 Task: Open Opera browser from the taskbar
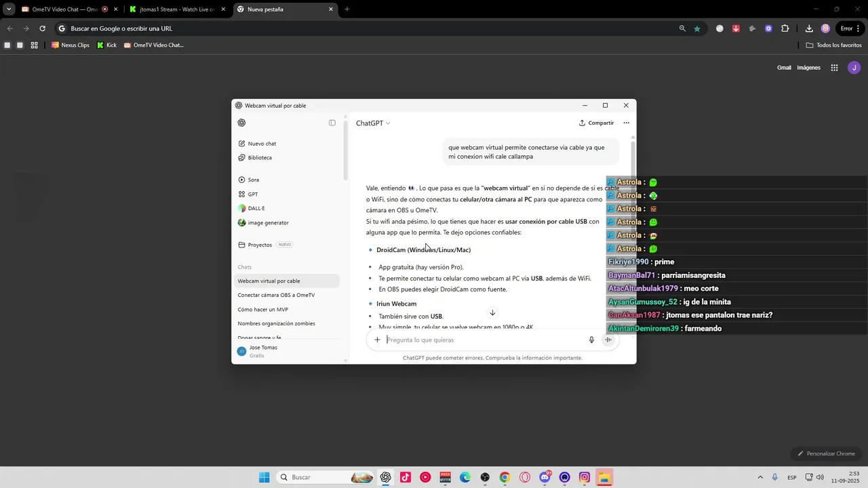pos(525,477)
